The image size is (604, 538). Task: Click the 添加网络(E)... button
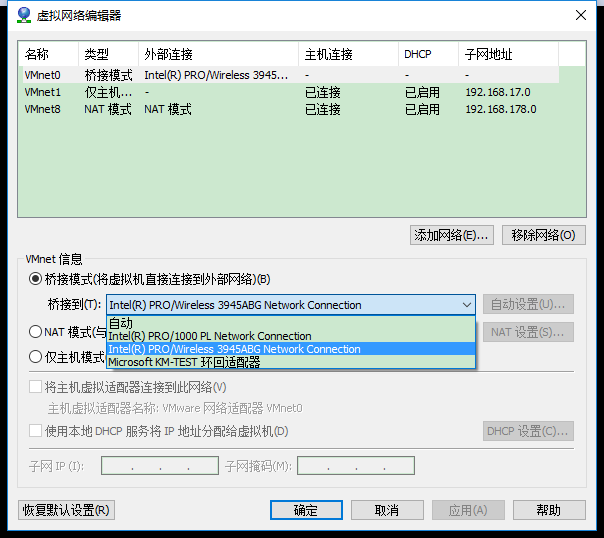(452, 235)
